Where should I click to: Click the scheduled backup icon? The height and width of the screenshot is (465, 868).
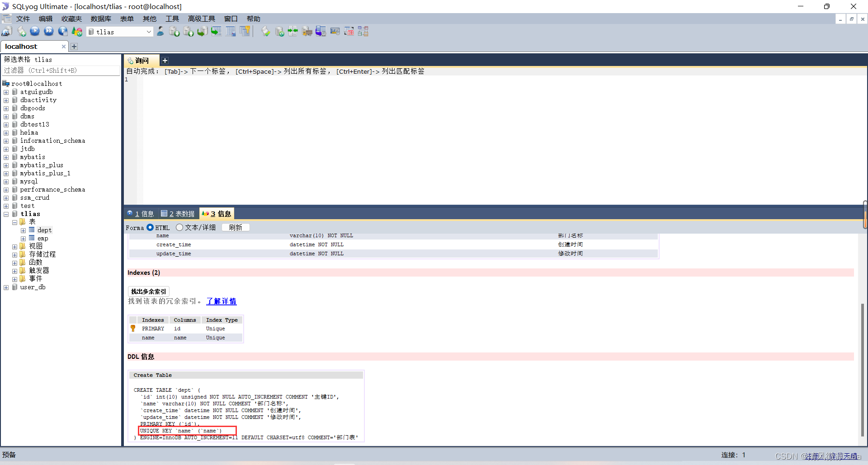click(x=321, y=32)
